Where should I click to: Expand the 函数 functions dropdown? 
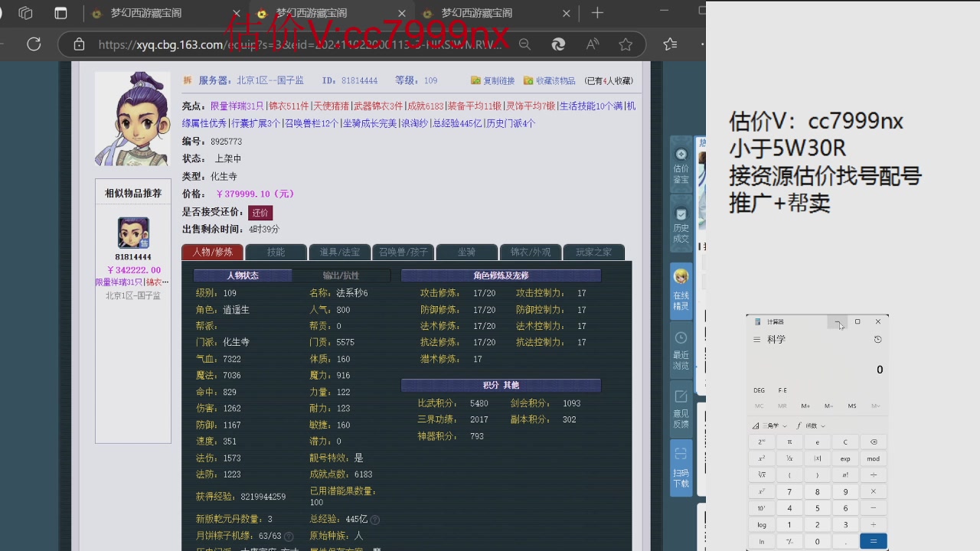coord(811,425)
